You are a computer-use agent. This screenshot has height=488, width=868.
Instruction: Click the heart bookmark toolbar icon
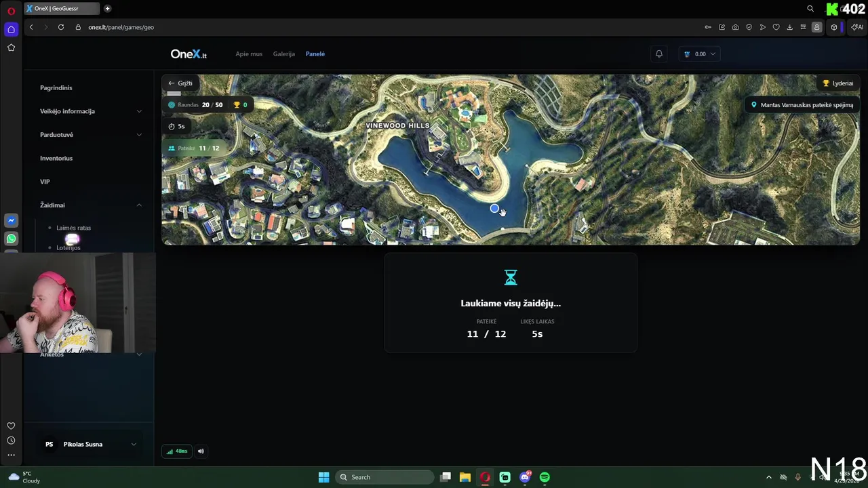pyautogui.click(x=776, y=27)
